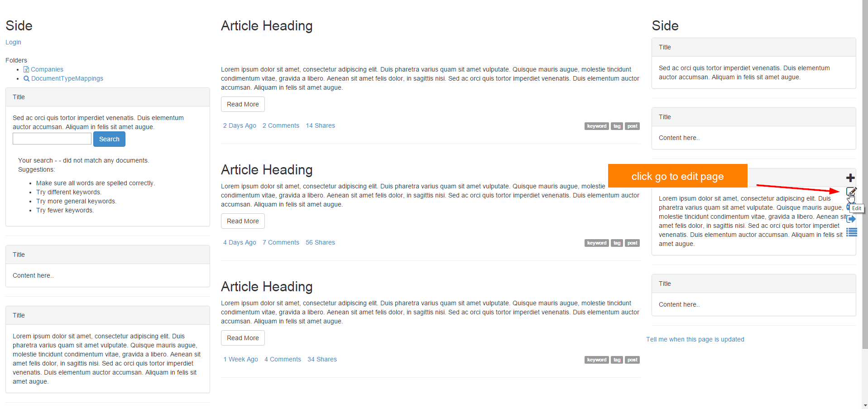Click Tell me when this page is updated
This screenshot has height=409, width=868.
(x=695, y=339)
